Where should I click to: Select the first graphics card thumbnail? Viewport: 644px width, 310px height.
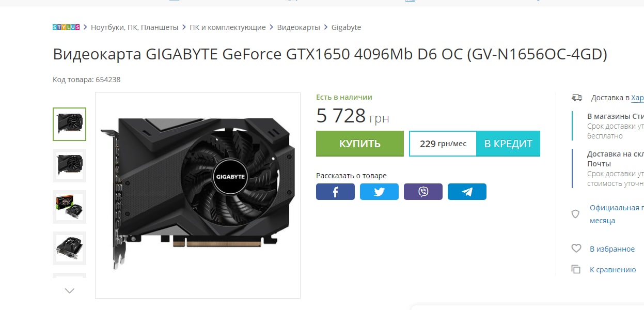[70, 124]
